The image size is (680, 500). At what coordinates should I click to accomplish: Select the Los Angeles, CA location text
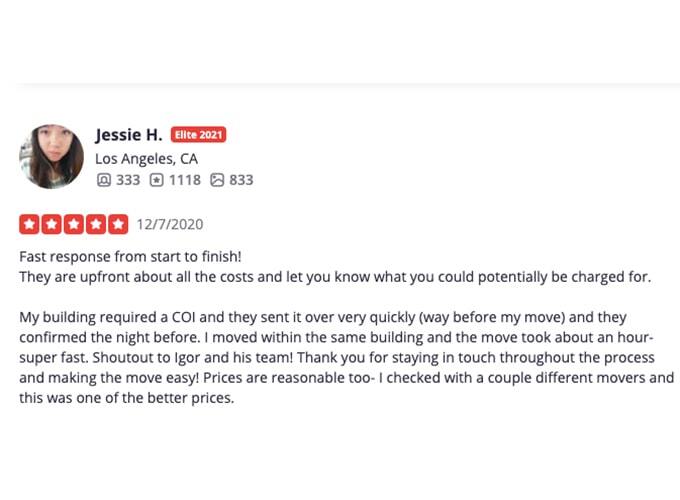coord(147,159)
